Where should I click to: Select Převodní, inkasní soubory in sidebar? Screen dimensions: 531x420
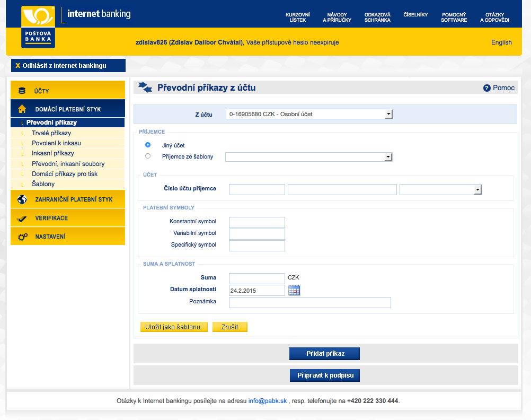[68, 164]
